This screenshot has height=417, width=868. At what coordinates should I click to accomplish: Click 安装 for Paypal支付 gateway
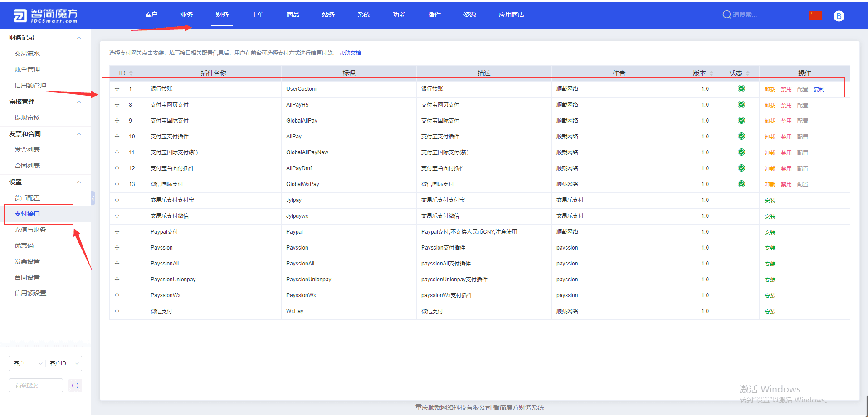coord(770,232)
